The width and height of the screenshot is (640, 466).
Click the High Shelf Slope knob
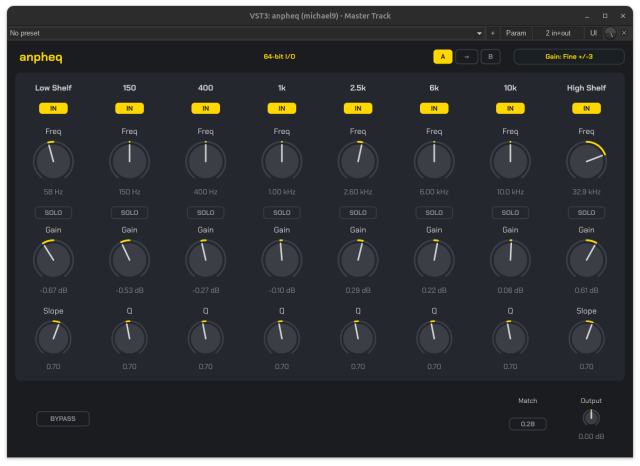[587, 338]
